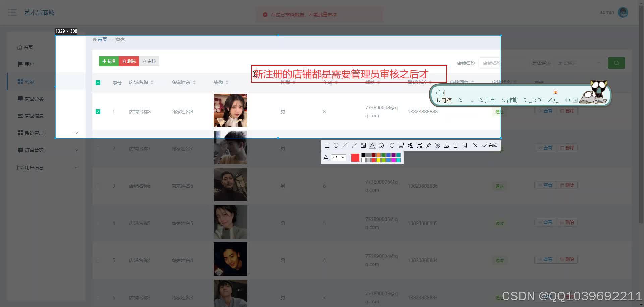Click 查看 for 店铺名称8 row

545,111
